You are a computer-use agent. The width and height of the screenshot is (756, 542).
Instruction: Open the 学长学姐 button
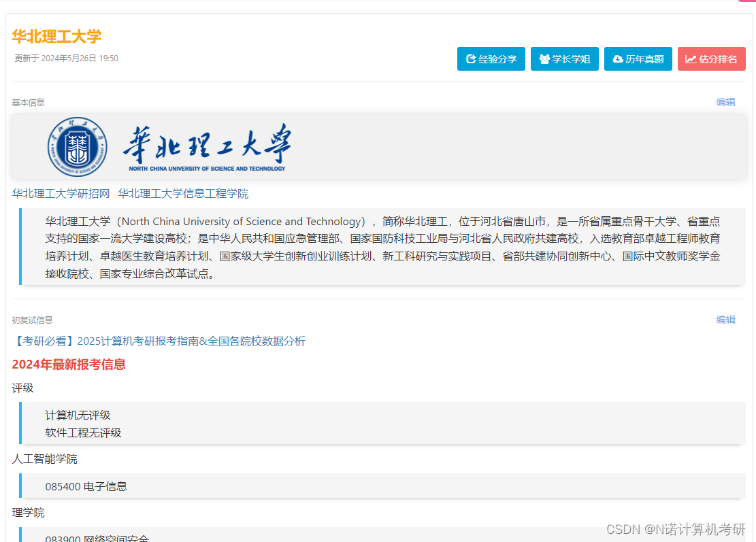pyautogui.click(x=564, y=58)
